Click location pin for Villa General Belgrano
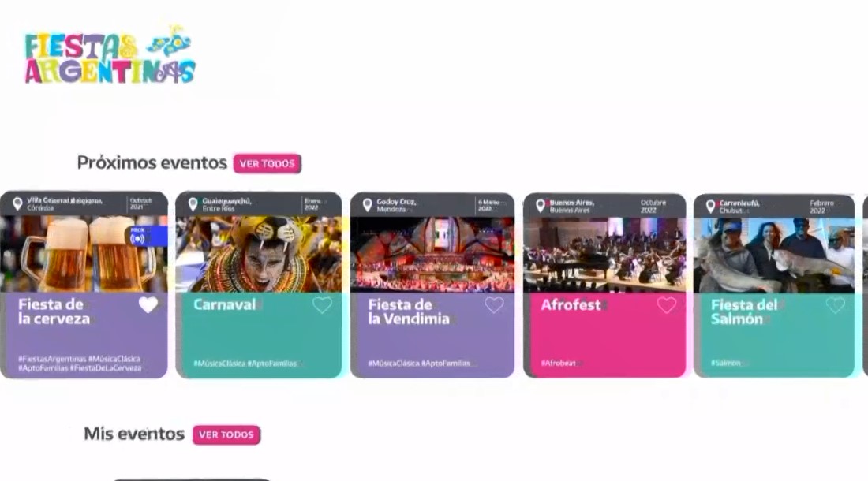 [x=17, y=204]
